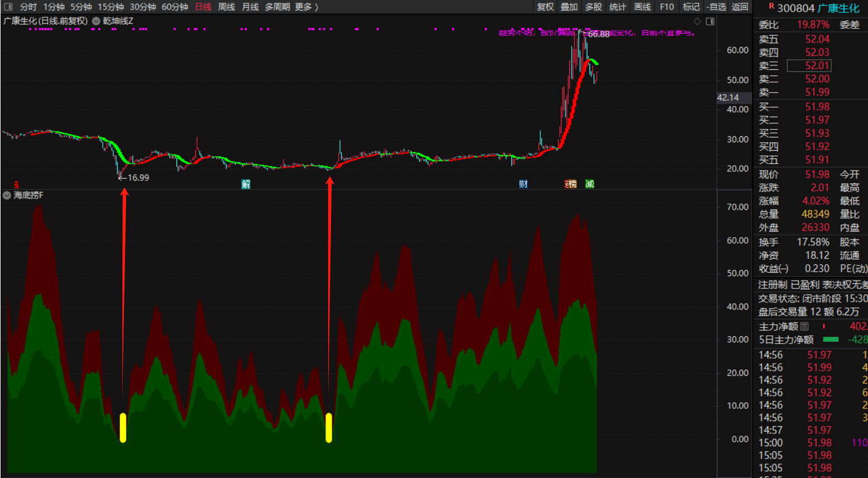Toggle -自选 to remove from watchlist

tap(716, 7)
